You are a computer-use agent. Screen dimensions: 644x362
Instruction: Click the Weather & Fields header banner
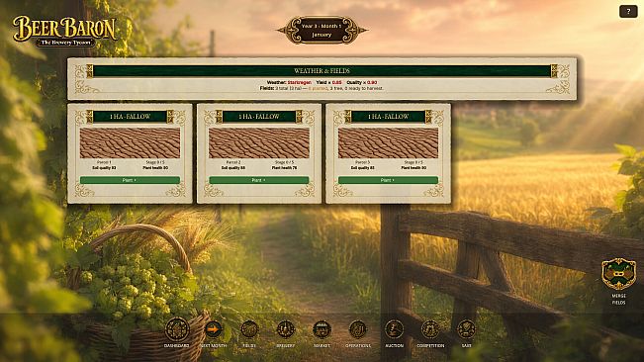coord(322,71)
